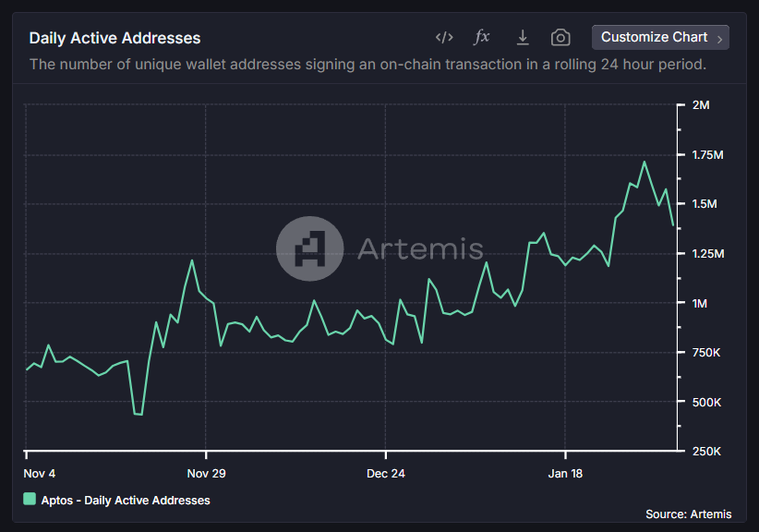Take a chart screenshot with camera icon
The image size is (759, 532).
pyautogui.click(x=560, y=37)
